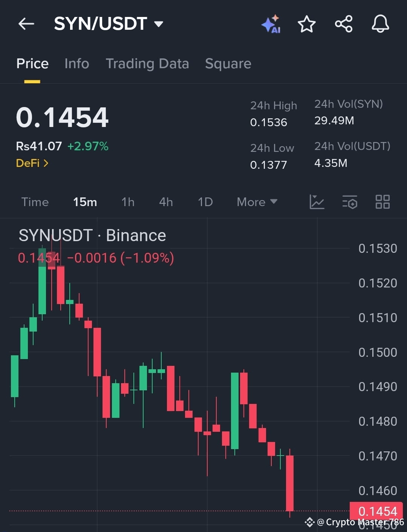Open the AI analysis sparkle icon
407x532 pixels.
[x=271, y=24]
